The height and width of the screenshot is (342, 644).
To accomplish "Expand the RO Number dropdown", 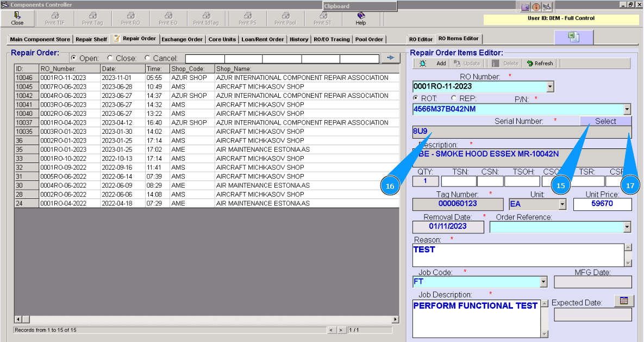I will point(550,86).
